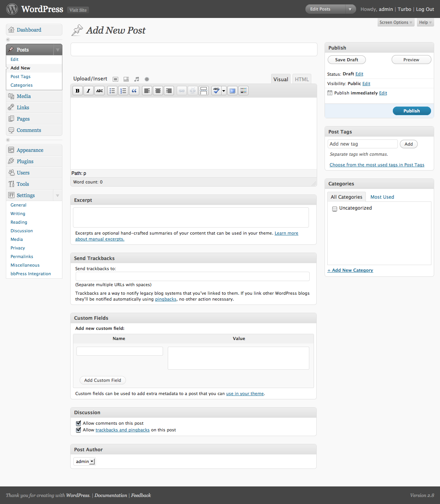
Task: Uncheck Allow comments on this post
Action: [78, 423]
